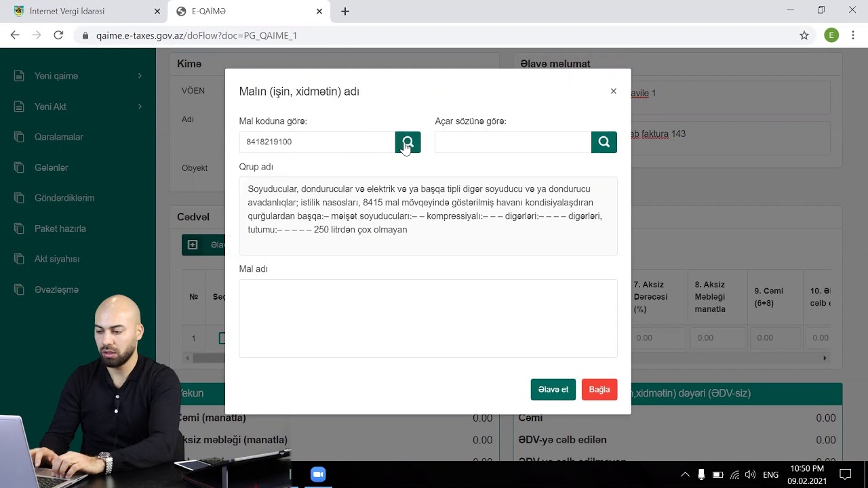Click the Qrup adı description text box
Screen dimensions: 868x488
coord(428,216)
